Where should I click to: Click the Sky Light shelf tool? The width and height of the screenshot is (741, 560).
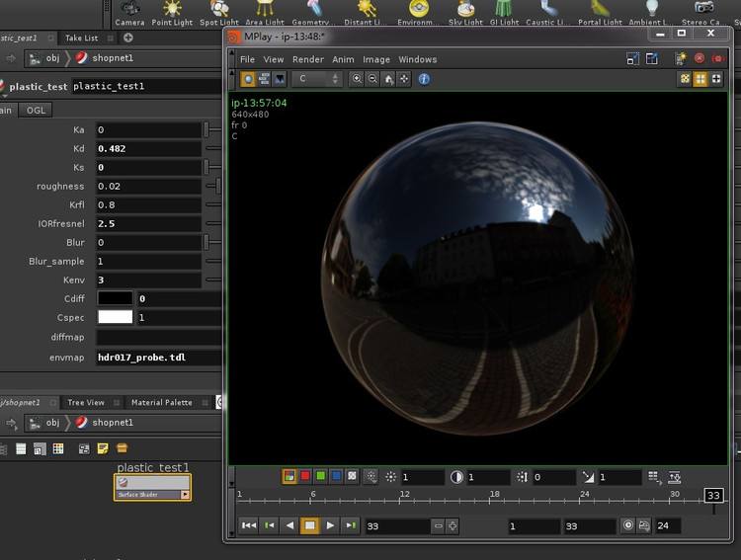click(x=466, y=13)
